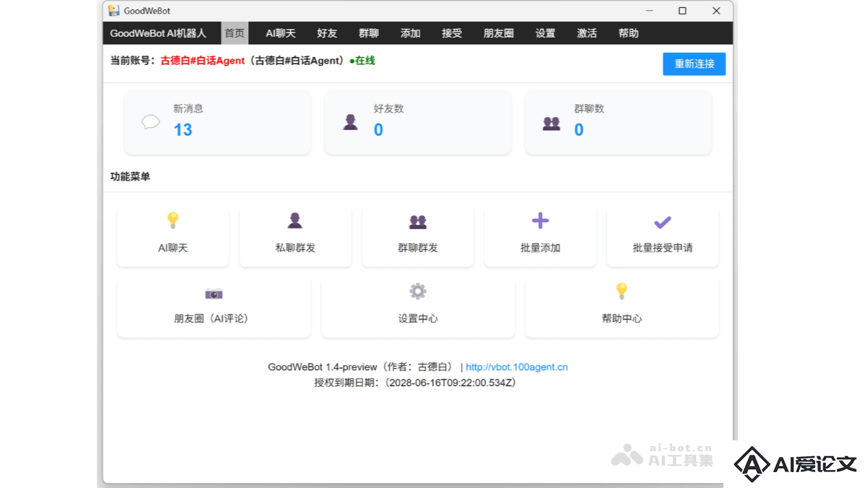Open the 批量添加 function card label

pos(540,247)
